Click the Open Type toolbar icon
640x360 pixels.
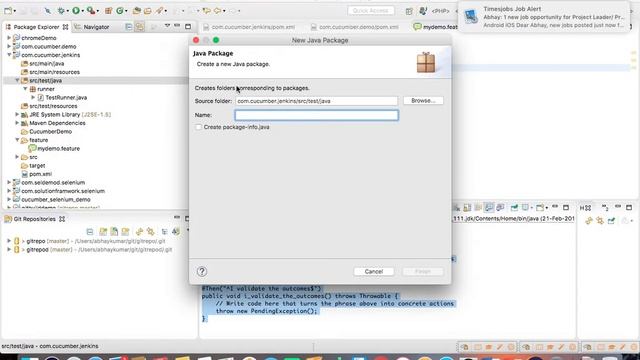[x=137, y=11]
